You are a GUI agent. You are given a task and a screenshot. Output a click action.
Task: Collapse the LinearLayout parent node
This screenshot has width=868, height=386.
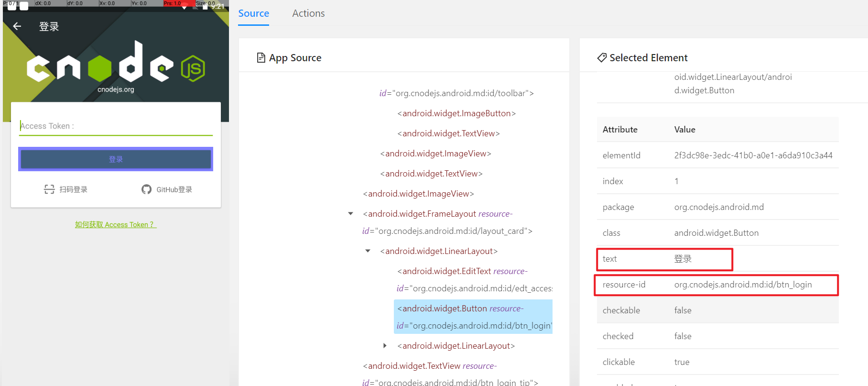[368, 251]
